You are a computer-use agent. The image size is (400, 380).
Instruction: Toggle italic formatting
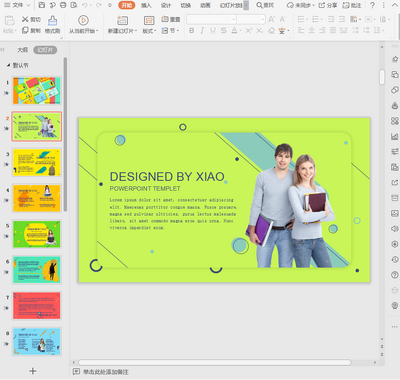tap(202, 31)
